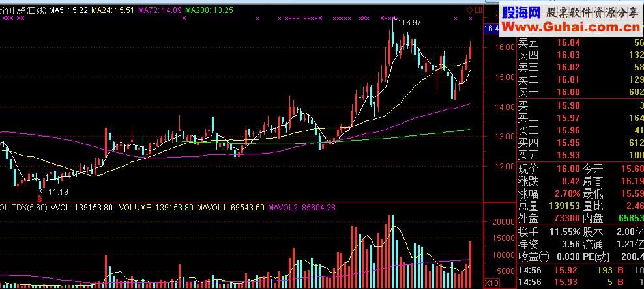This screenshot has height=289, width=644.
Task: Click the blue 16.4 cursor price box
Action: tap(491, 28)
